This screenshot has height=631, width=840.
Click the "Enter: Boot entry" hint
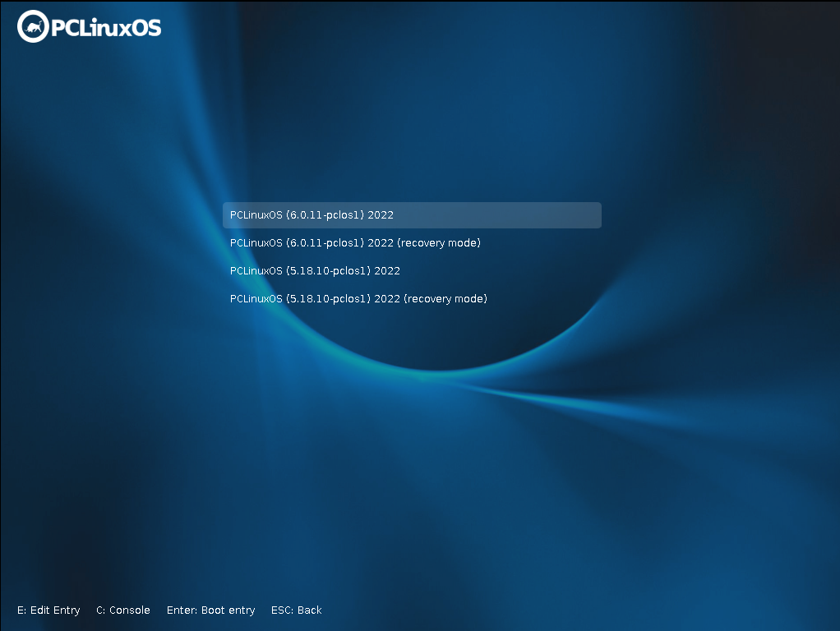[x=210, y=610]
